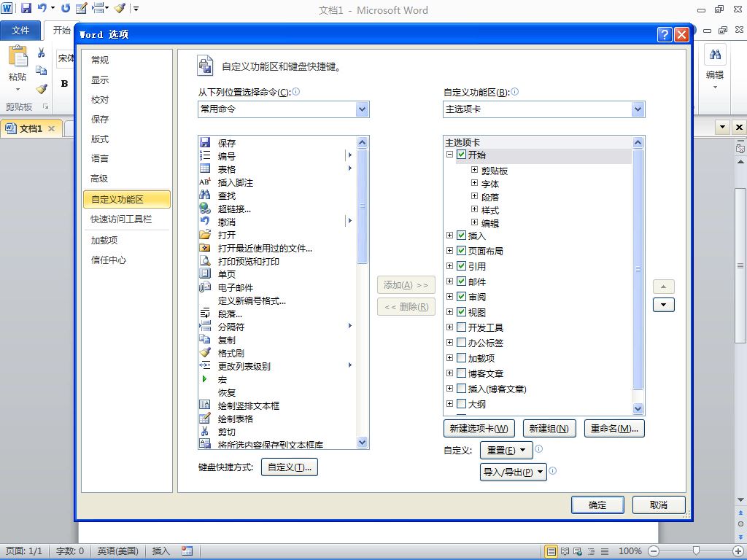Expand the 剪贴板 group node
Screen dimensions: 747x560
tap(474, 169)
